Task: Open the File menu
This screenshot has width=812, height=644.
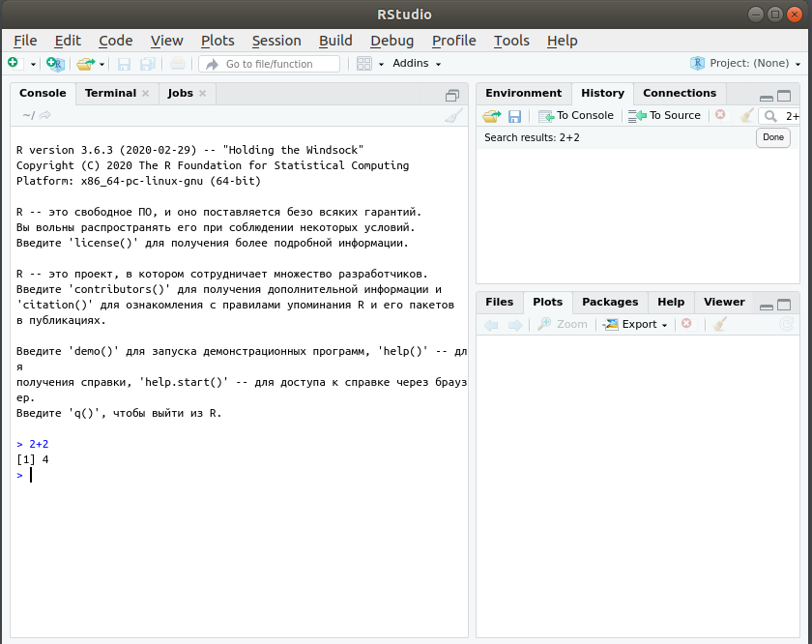Action: 25,41
